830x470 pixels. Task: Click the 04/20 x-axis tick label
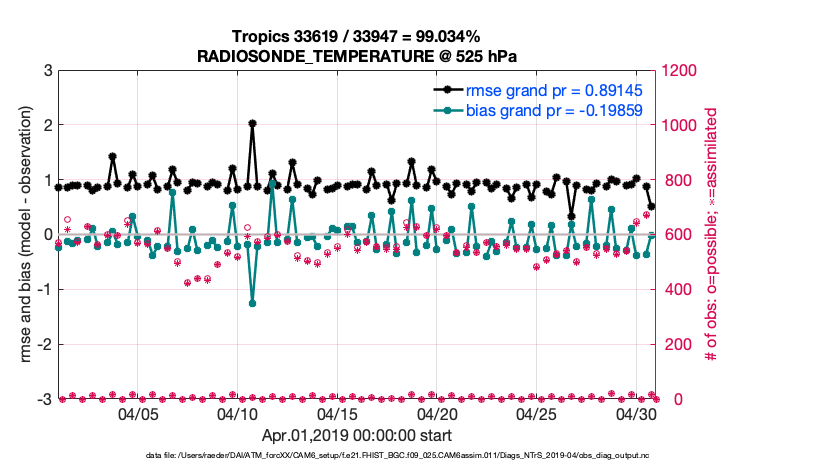pyautogui.click(x=437, y=414)
